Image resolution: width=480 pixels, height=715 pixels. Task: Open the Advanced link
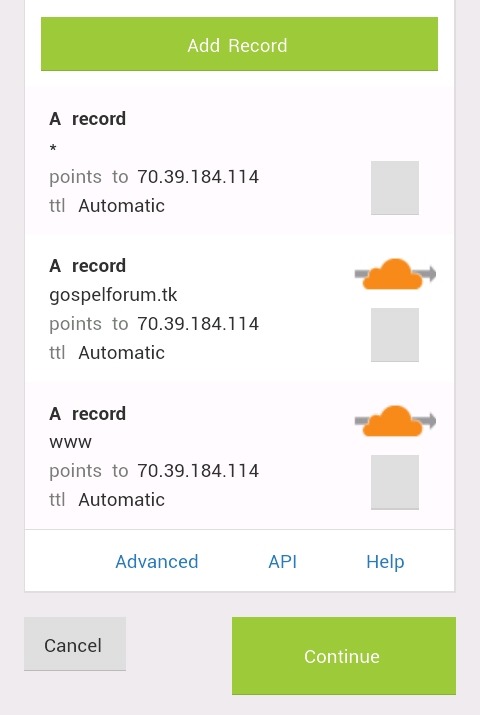[157, 561]
